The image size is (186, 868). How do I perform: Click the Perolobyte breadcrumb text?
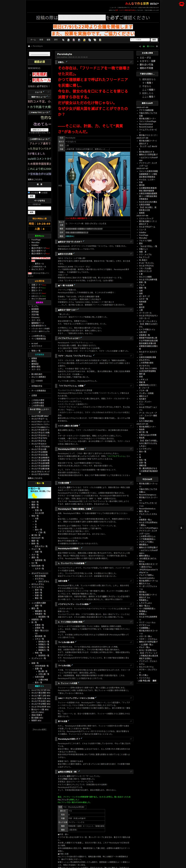point(38,46)
